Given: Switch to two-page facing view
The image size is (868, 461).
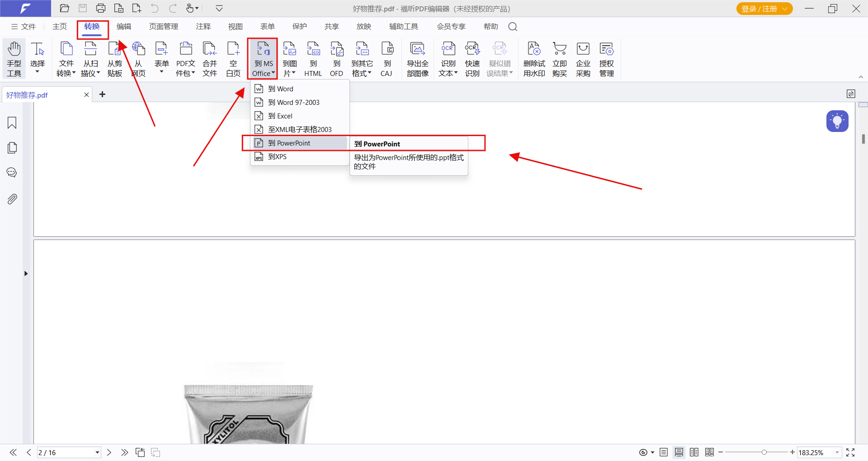Looking at the screenshot, I should (694, 452).
